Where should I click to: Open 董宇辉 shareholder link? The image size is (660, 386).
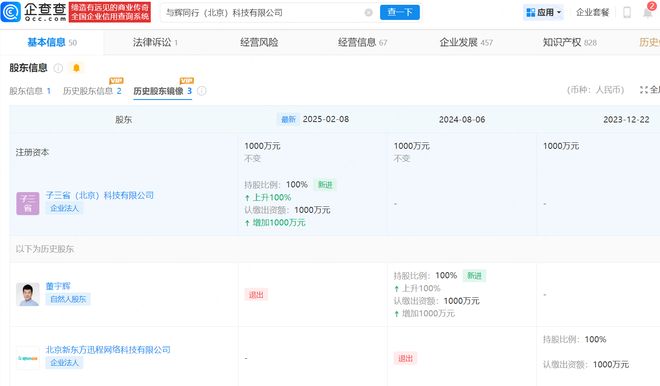click(58, 286)
